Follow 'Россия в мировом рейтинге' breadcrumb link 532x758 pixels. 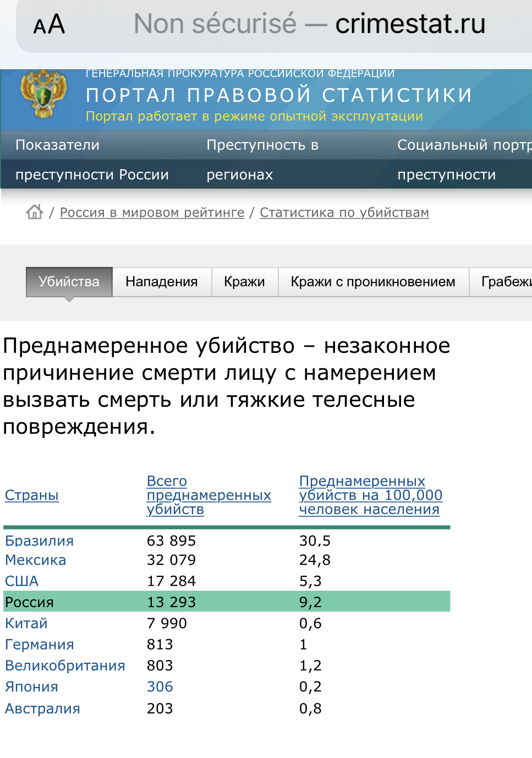pyautogui.click(x=152, y=212)
